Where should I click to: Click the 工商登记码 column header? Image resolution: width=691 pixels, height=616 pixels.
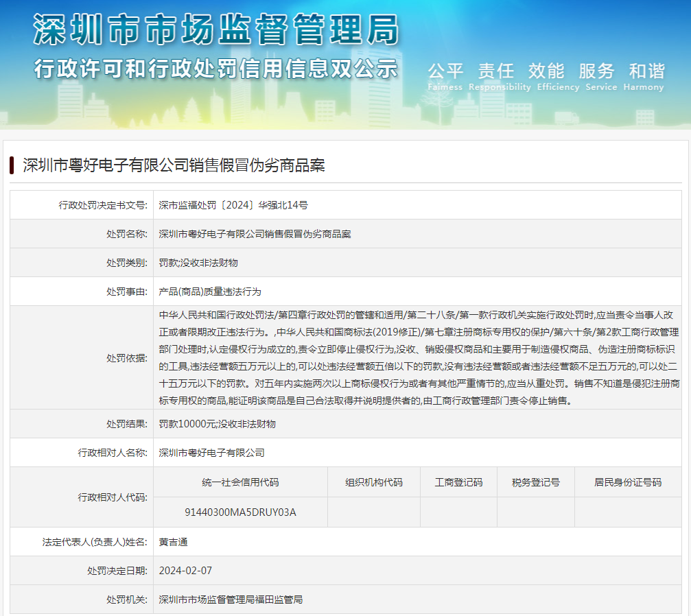[x=458, y=482]
